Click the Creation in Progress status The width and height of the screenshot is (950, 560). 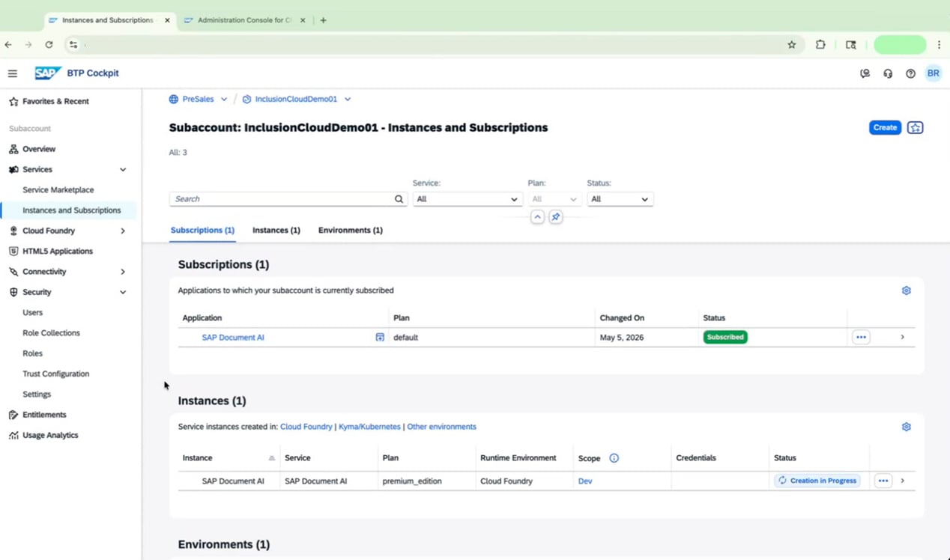(817, 481)
